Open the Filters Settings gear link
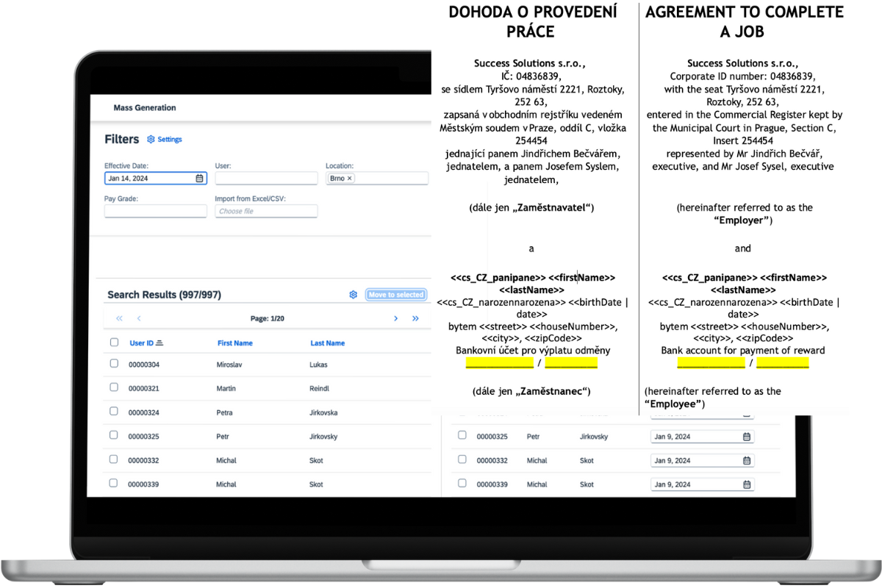 pos(165,140)
